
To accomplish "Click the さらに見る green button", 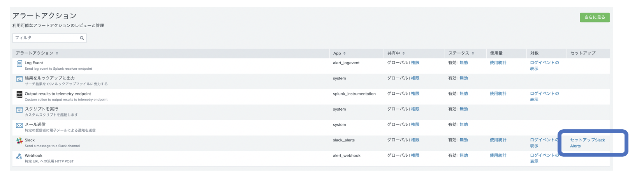I will click(x=595, y=17).
